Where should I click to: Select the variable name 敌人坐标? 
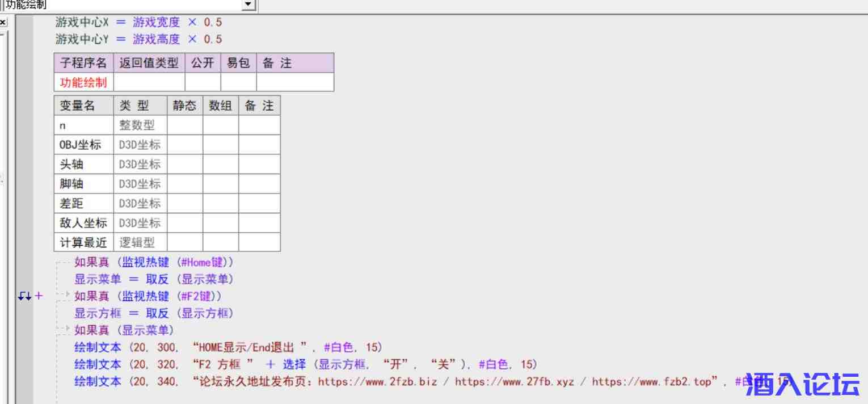point(83,223)
